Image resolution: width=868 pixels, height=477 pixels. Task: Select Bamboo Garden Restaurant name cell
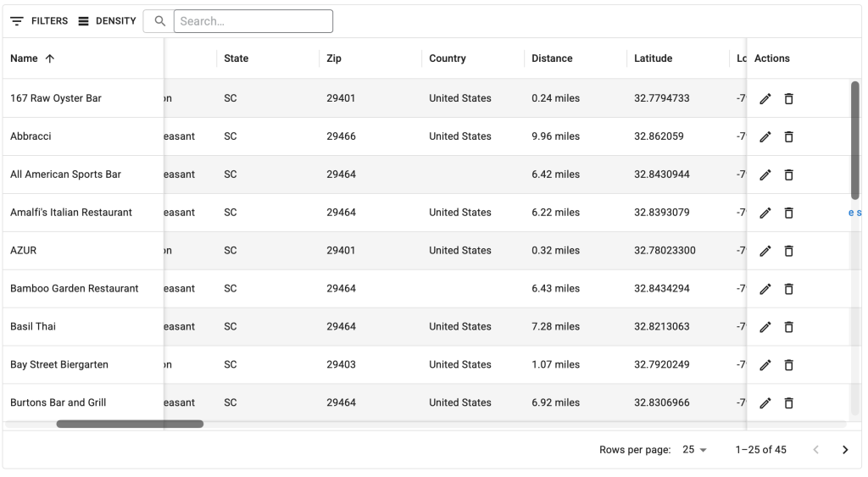pyautogui.click(x=83, y=288)
